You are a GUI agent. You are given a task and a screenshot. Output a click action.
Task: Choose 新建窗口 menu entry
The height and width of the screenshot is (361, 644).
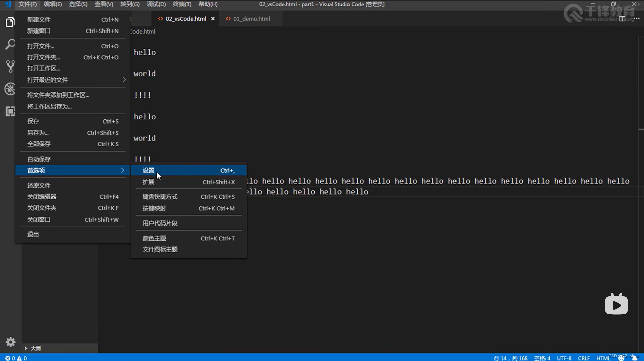click(73, 31)
